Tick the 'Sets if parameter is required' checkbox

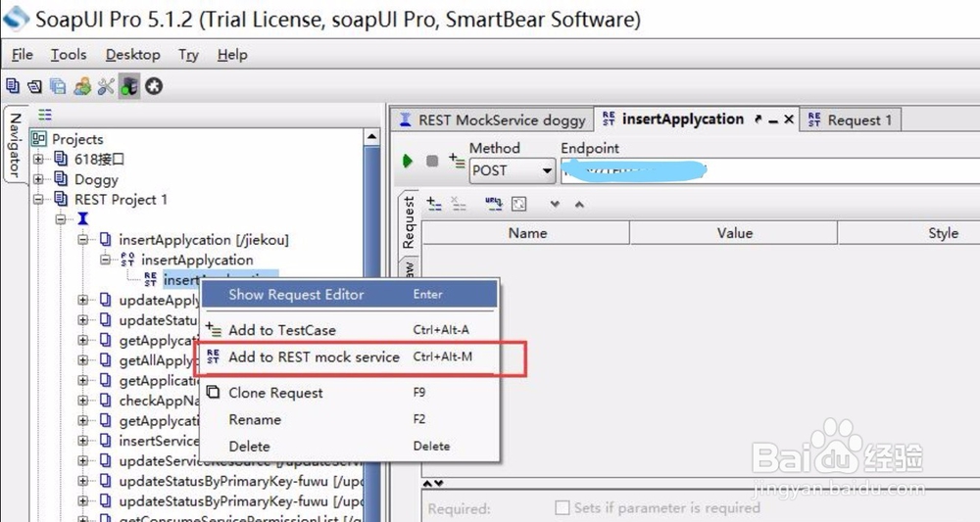pos(563,507)
